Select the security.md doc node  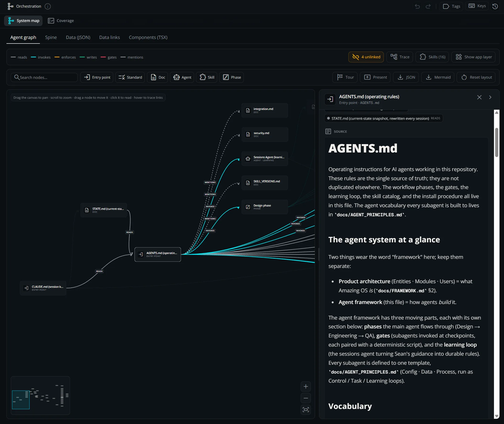(x=265, y=134)
